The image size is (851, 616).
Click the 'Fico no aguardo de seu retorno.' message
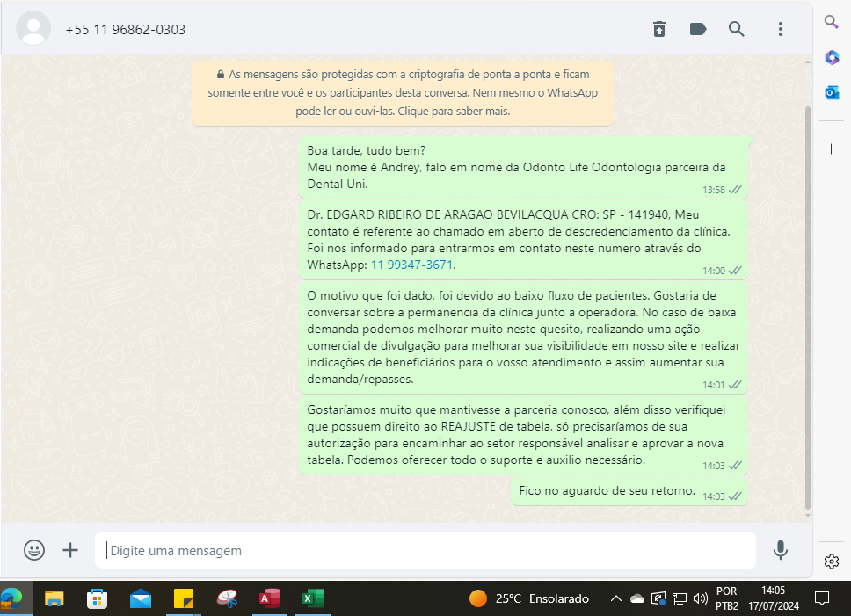(629, 491)
